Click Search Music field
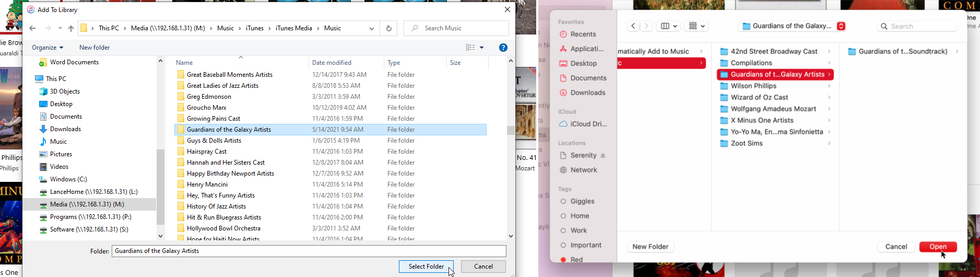Viewport: 980px width, 277px height. pyautogui.click(x=456, y=28)
